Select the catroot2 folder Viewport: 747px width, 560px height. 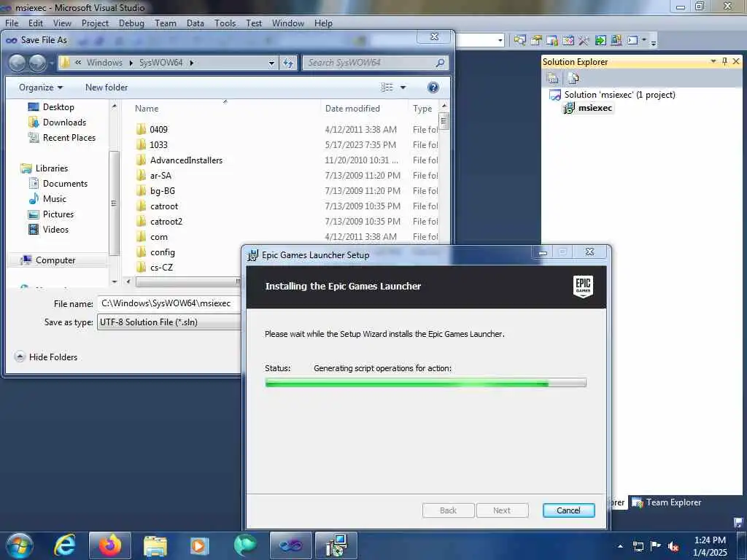(159, 222)
